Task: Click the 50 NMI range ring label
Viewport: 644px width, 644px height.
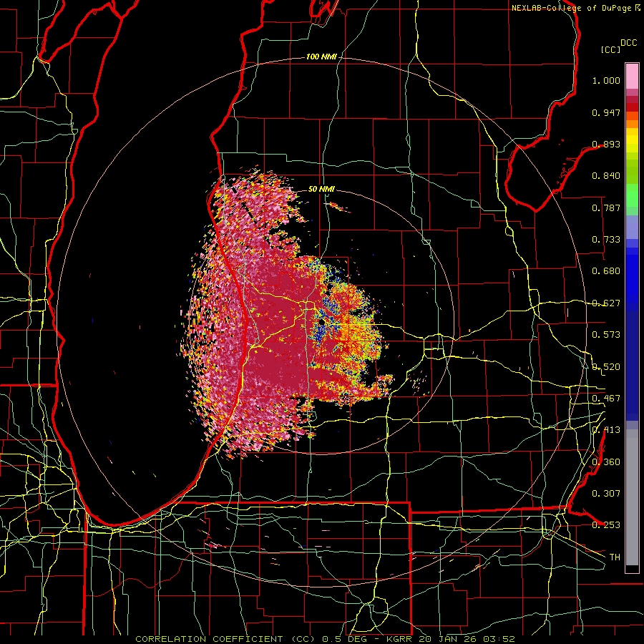Action: (x=321, y=189)
